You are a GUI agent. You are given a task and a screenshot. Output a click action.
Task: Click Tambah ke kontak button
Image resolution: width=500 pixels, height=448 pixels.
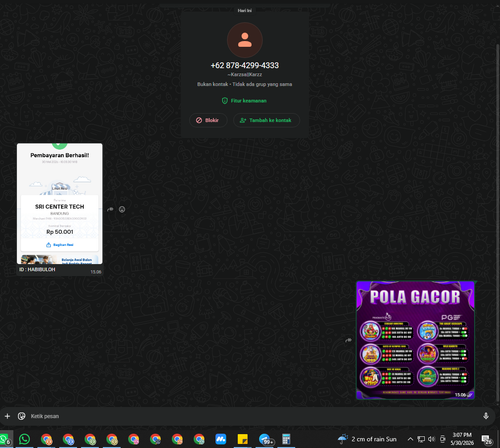tap(266, 120)
